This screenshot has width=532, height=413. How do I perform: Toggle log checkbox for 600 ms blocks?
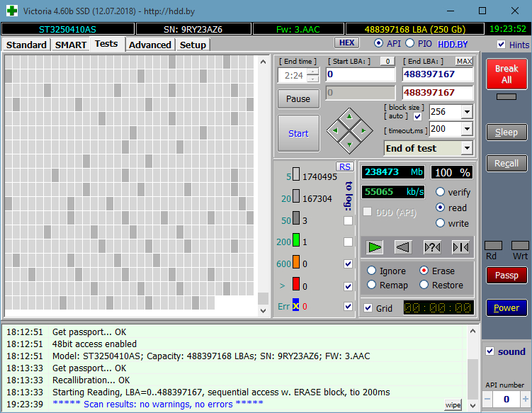tap(348, 264)
